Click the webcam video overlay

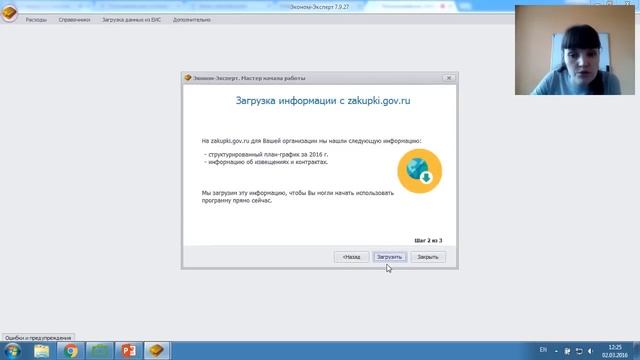575,50
